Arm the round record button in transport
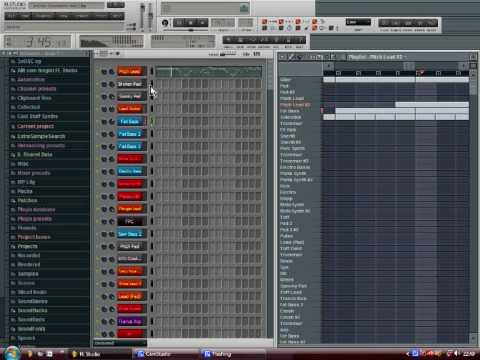 point(202,23)
